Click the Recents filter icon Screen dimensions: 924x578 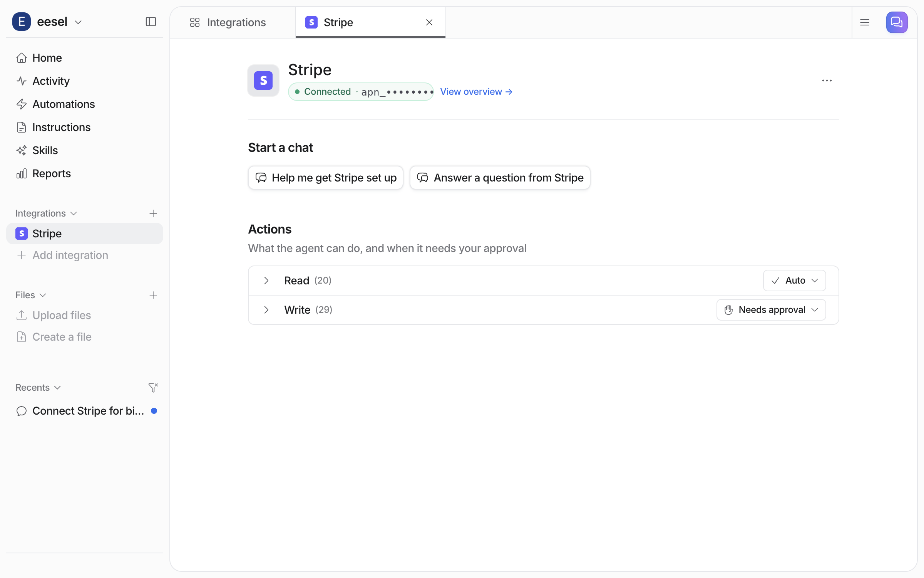tap(153, 388)
